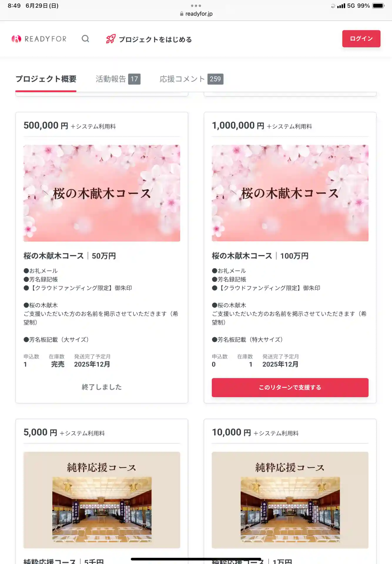Tap the 10,000円 純粋応援コース thumbnail
Image resolution: width=392 pixels, height=564 pixels.
(290, 500)
